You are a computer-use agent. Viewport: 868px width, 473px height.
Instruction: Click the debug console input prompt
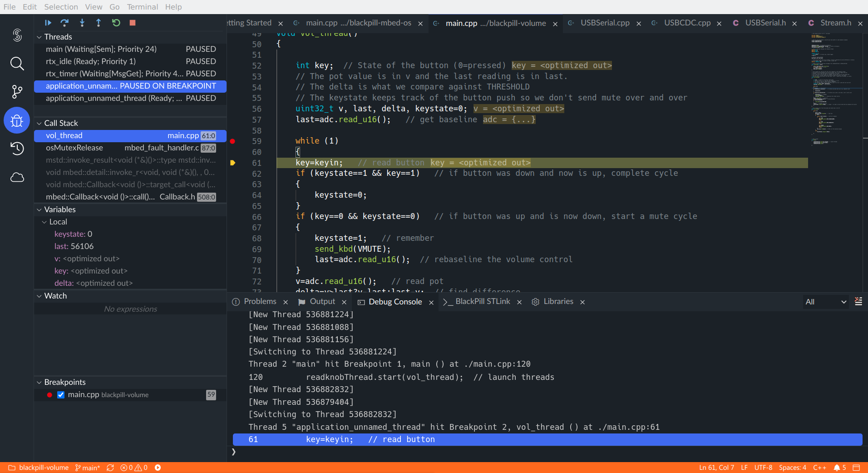(545, 452)
